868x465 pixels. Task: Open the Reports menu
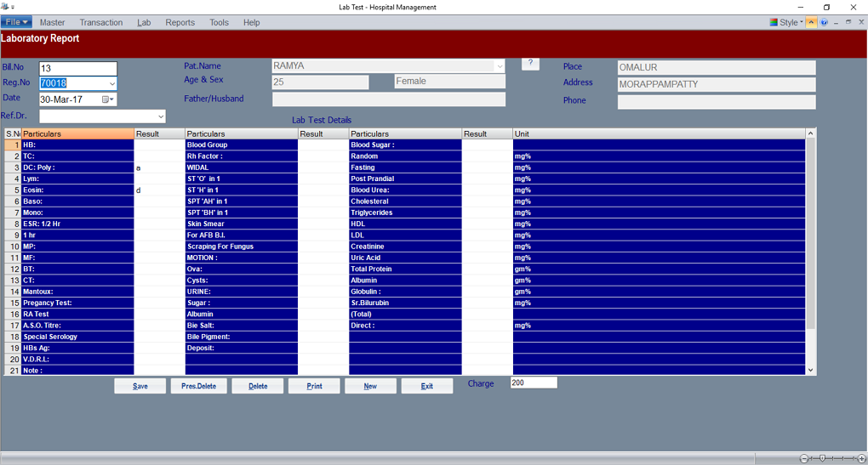180,22
